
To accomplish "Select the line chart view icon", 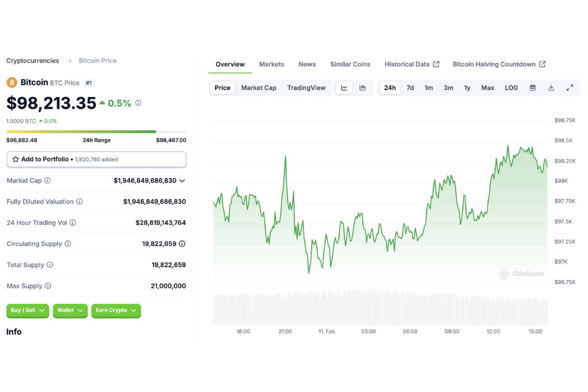I will tap(344, 88).
